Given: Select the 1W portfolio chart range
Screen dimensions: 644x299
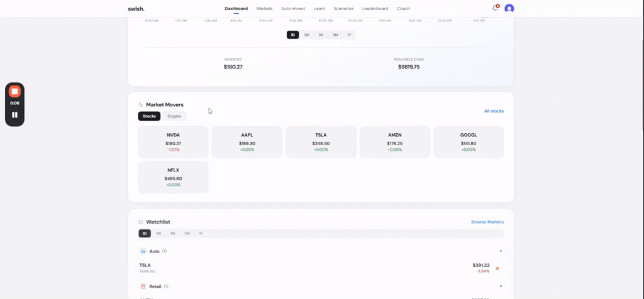Looking at the screenshot, I should [x=306, y=35].
